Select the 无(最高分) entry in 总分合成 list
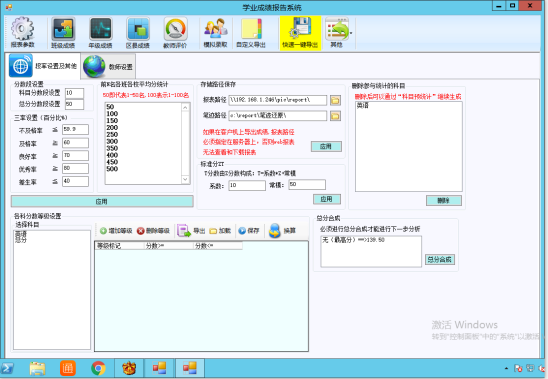 [x=353, y=240]
